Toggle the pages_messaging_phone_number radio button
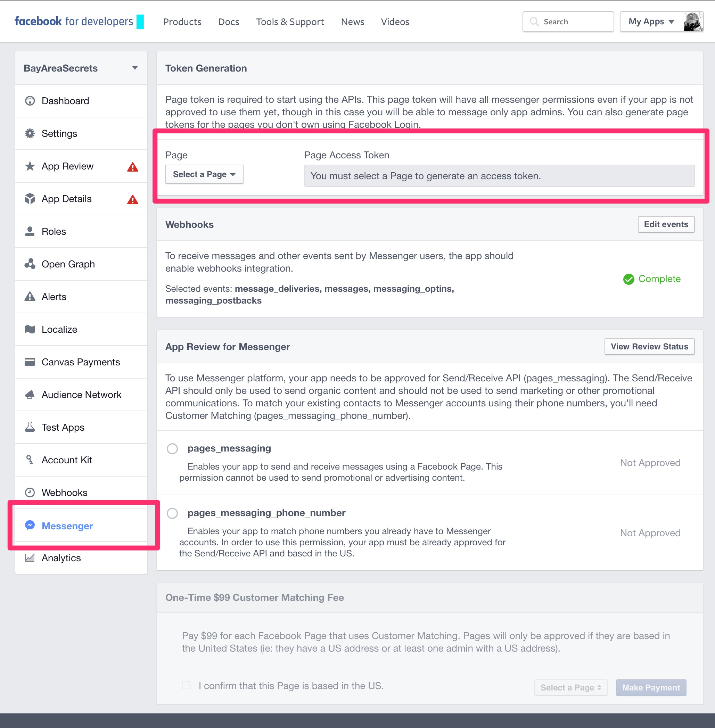 175,513
